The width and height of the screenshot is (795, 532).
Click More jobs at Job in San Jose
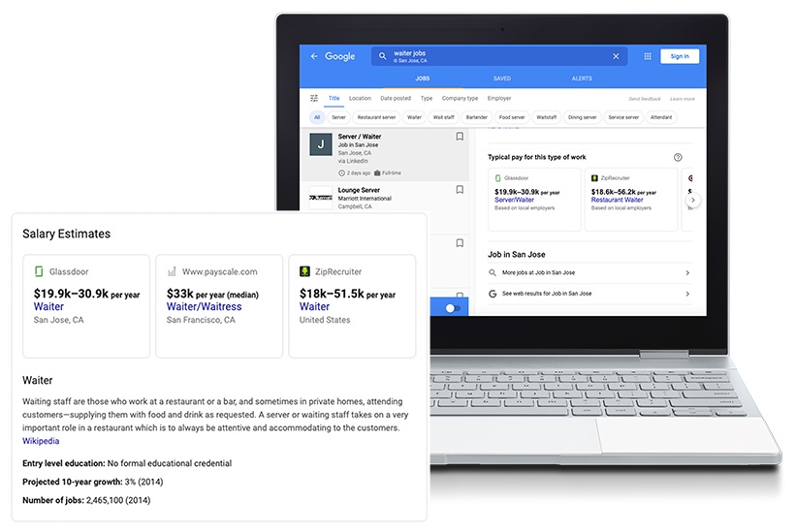[538, 272]
